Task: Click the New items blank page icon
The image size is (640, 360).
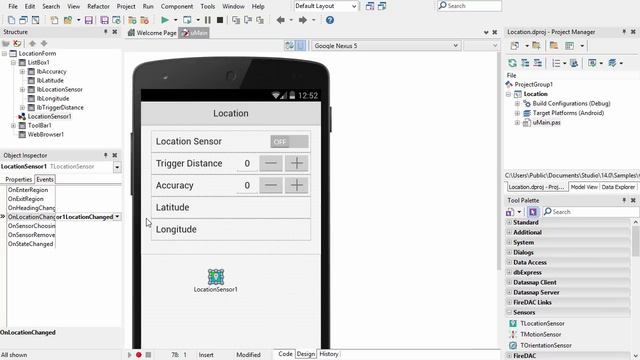Action: [x=11, y=20]
